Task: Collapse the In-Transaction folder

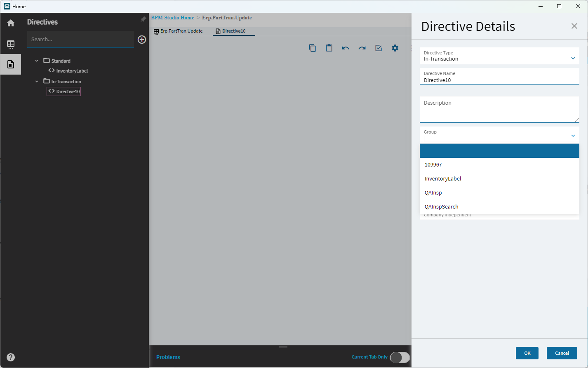Action: (36, 81)
